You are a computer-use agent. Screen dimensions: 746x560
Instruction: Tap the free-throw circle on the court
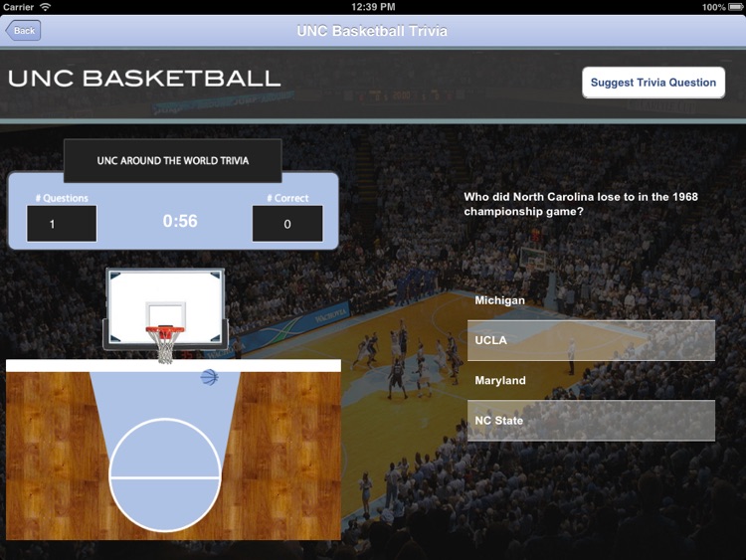pos(165,474)
